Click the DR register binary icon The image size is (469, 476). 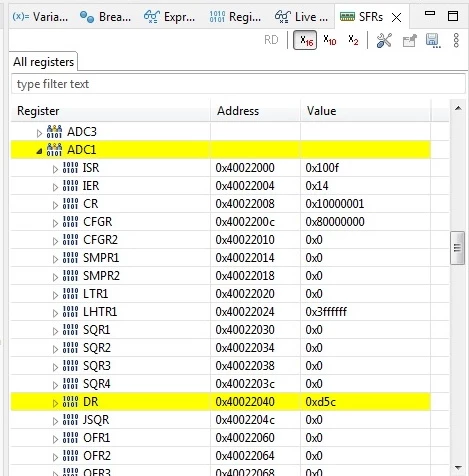(x=70, y=402)
